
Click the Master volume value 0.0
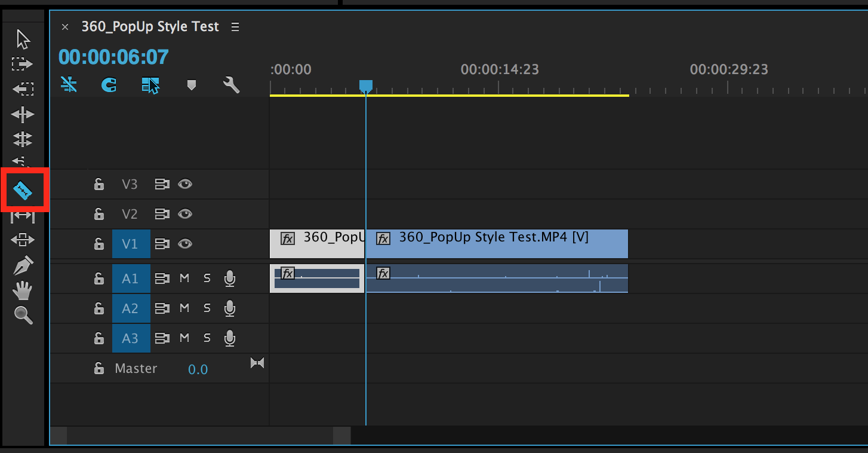[x=198, y=369]
